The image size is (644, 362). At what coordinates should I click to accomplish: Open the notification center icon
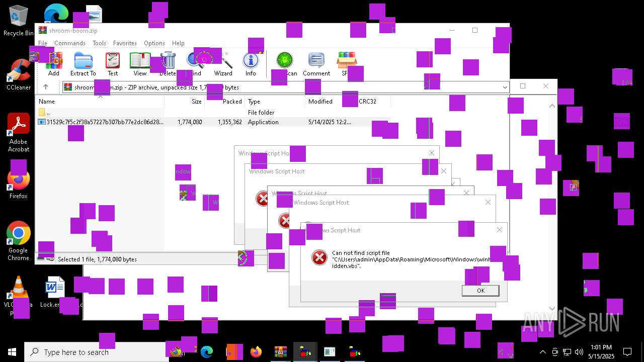[x=627, y=352]
